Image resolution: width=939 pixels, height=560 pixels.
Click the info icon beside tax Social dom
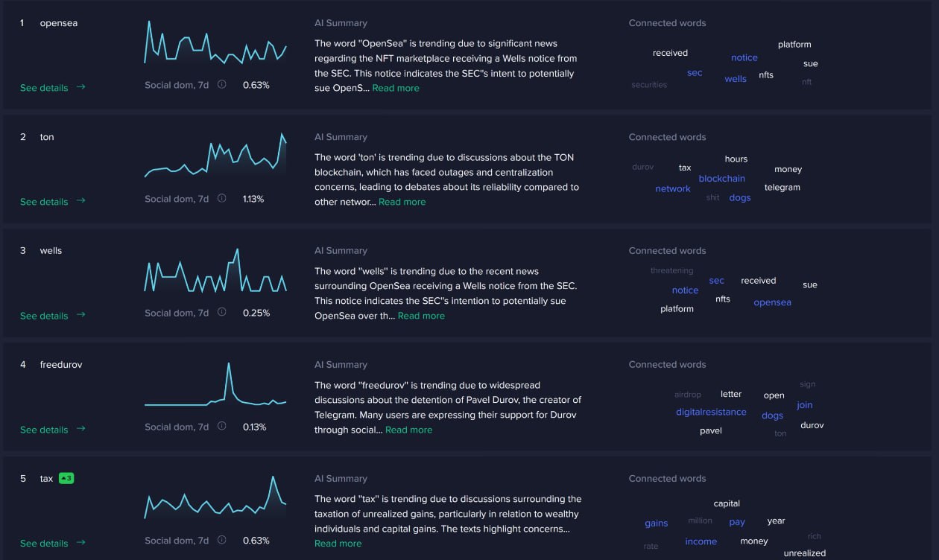pos(222,541)
